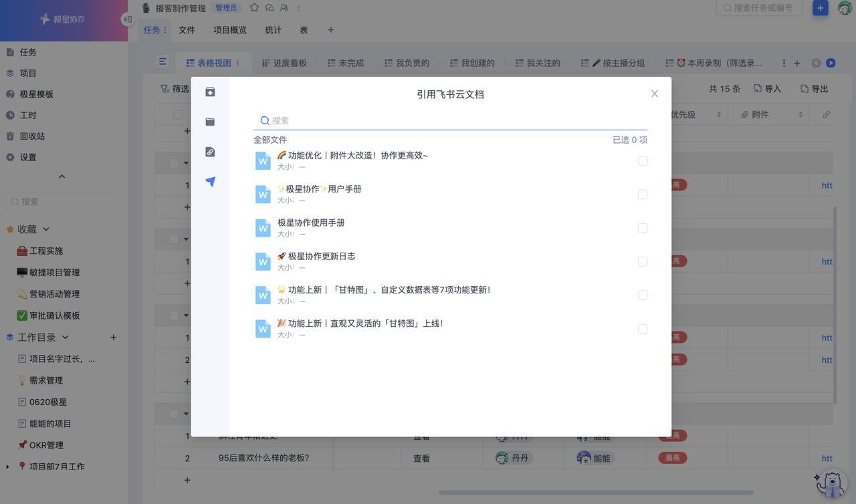856x504 pixels.
Task: Open the 筛选 filter button
Action: click(175, 89)
